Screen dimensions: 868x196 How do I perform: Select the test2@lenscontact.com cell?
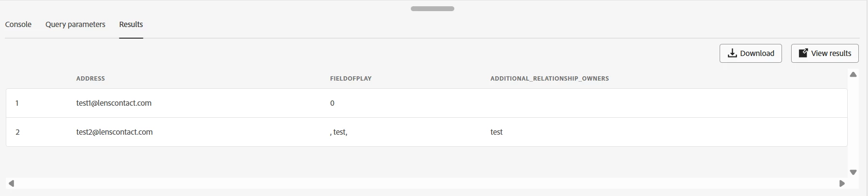[115, 132]
